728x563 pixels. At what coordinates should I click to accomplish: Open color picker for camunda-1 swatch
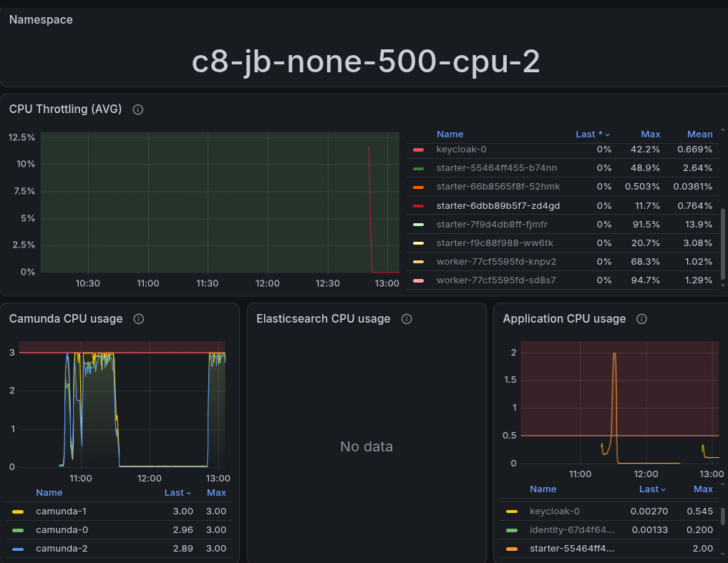[x=18, y=511]
